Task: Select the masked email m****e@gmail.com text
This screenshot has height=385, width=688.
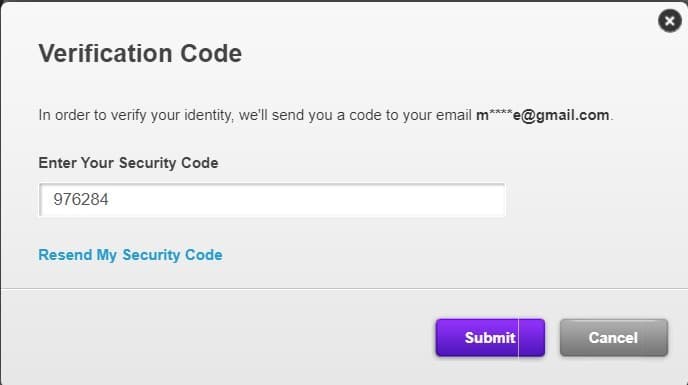Action: (543, 115)
